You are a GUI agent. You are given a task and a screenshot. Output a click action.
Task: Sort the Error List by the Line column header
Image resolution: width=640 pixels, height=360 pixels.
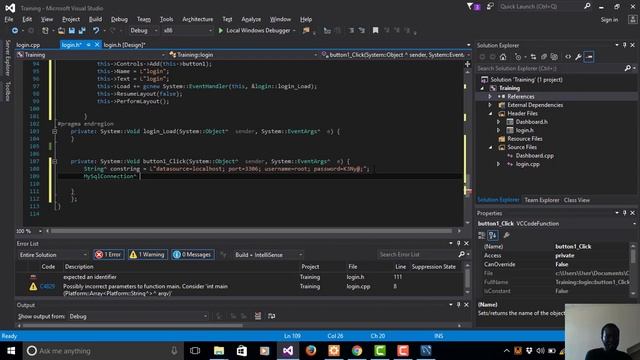tap(400, 267)
